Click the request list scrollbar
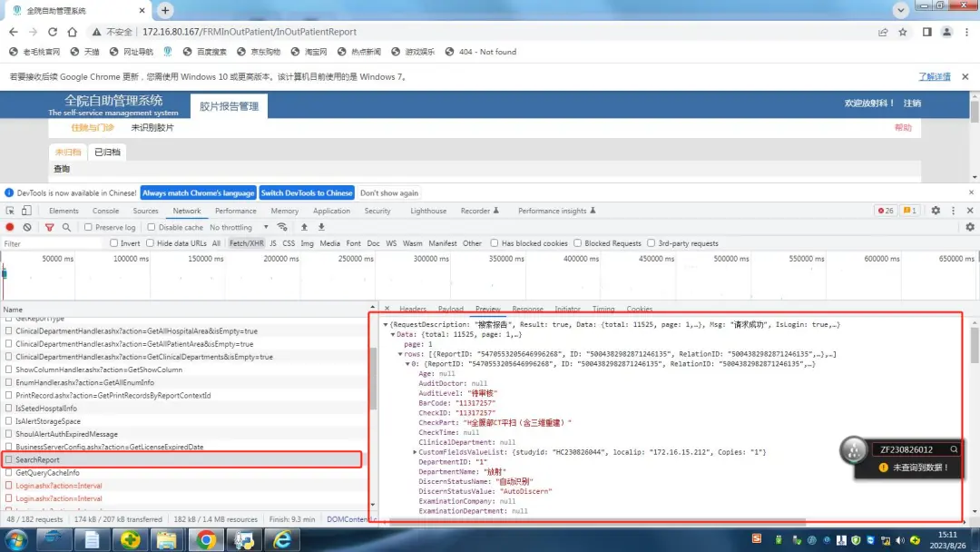 point(373,379)
